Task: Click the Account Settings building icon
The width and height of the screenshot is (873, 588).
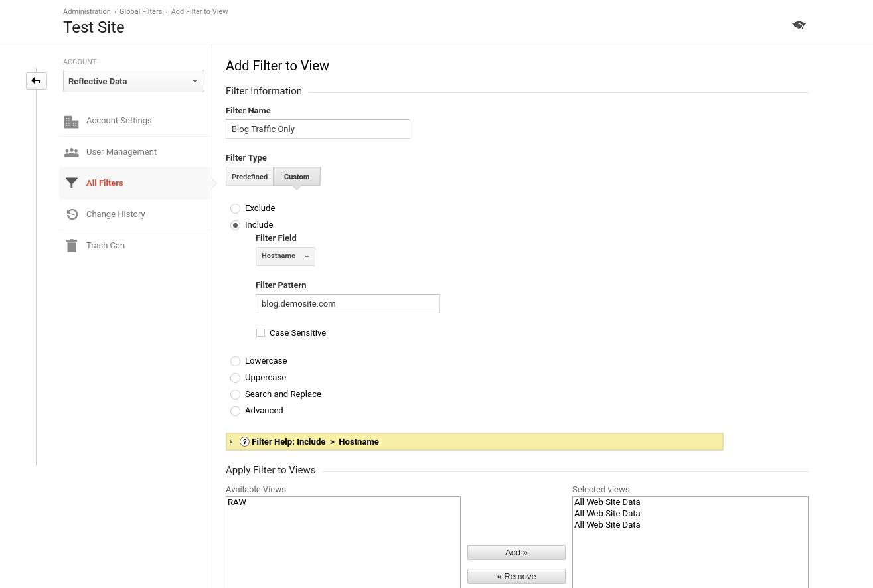Action: pyautogui.click(x=71, y=121)
